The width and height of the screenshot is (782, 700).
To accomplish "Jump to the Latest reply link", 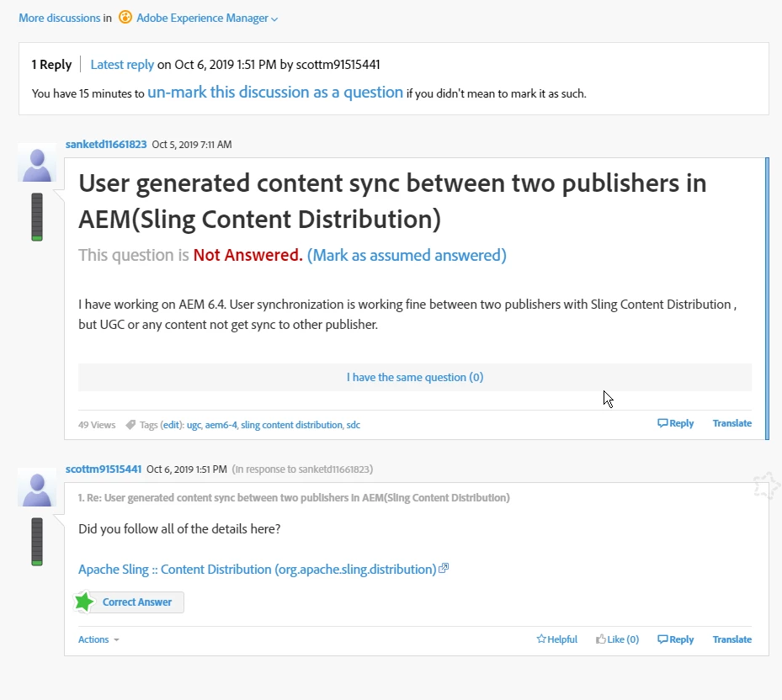I will point(122,65).
